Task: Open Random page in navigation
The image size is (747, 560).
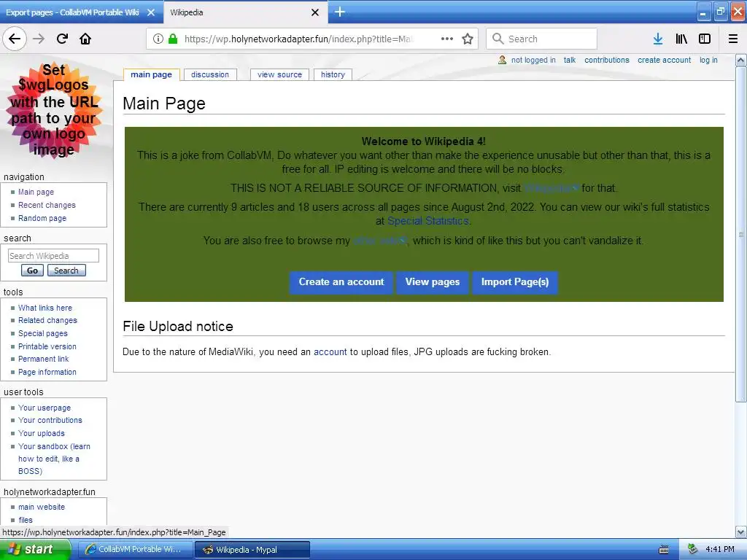Action: pyautogui.click(x=42, y=218)
